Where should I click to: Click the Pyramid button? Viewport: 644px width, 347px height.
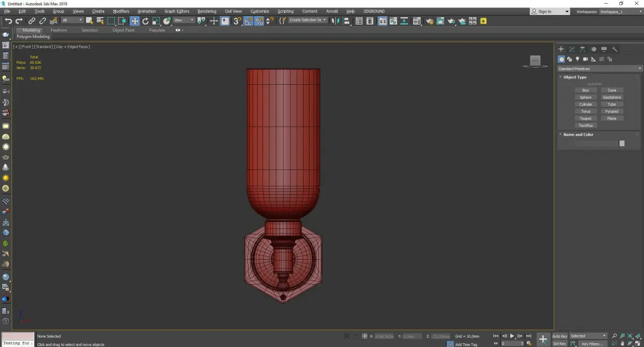(612, 111)
